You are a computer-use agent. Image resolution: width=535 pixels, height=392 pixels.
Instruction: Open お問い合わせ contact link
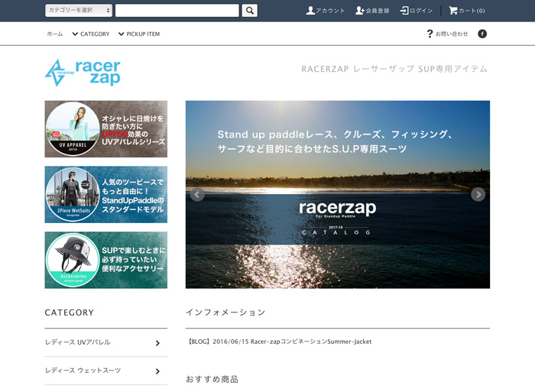pyautogui.click(x=447, y=34)
